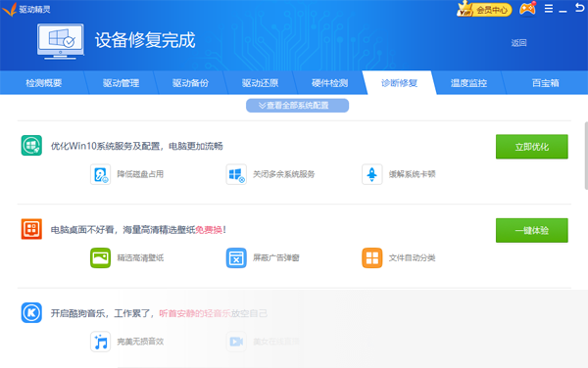Switch to the 检测概要 tab
This screenshot has width=588, height=368.
pyautogui.click(x=43, y=83)
